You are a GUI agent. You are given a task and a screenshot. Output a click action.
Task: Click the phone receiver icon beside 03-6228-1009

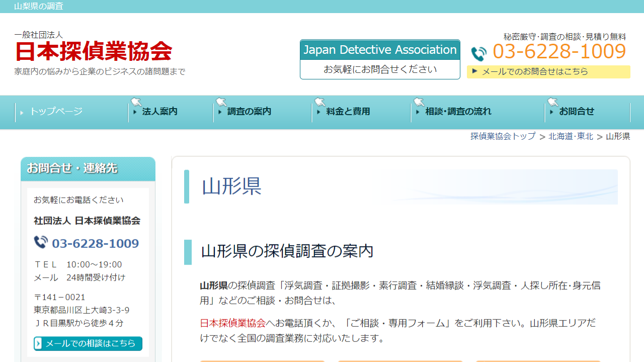point(478,52)
